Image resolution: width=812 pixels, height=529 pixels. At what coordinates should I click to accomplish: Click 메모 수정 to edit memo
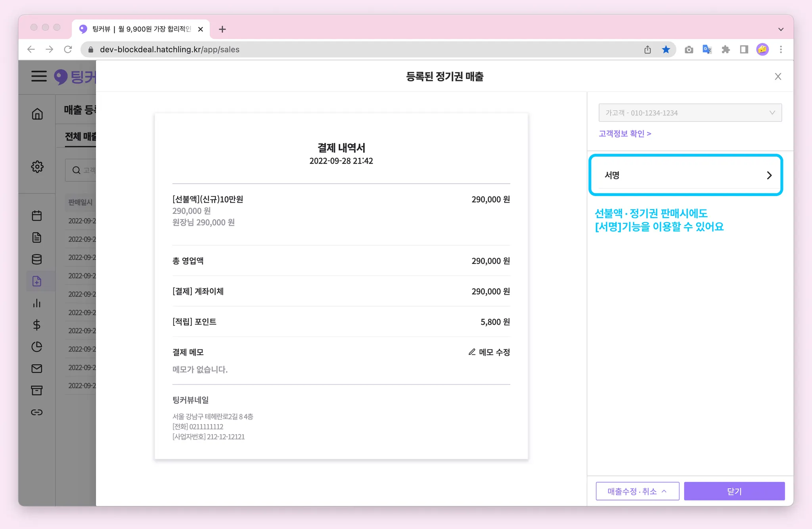click(x=489, y=352)
